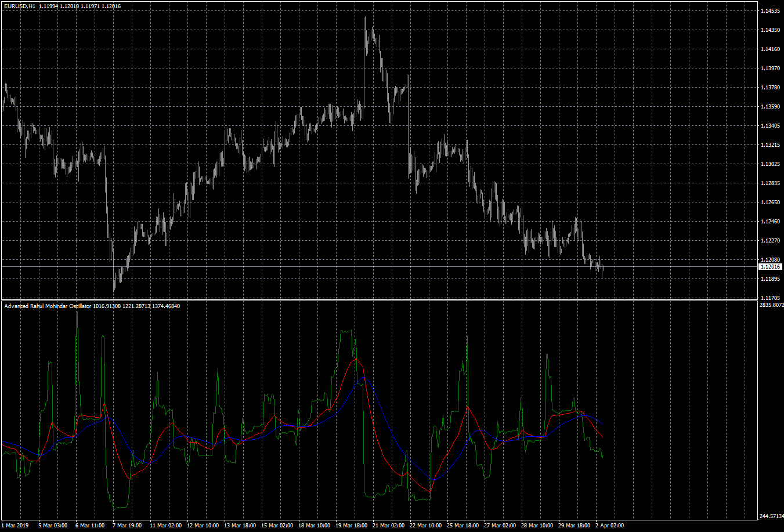This screenshot has width=784, height=532.
Task: Click the 1.13405 price axis label
Action: tap(770, 126)
